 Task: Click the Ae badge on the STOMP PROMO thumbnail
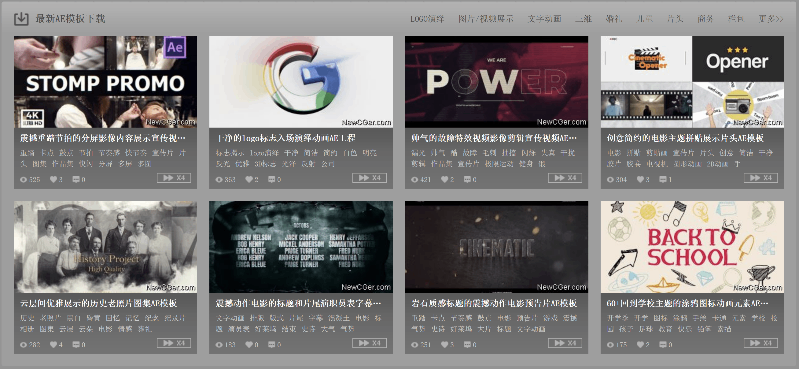coord(175,48)
